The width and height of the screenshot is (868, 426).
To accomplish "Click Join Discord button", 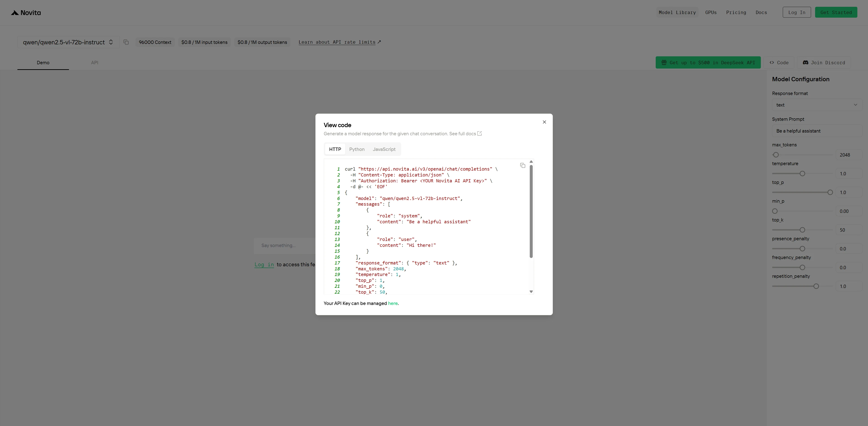I will 824,62.
